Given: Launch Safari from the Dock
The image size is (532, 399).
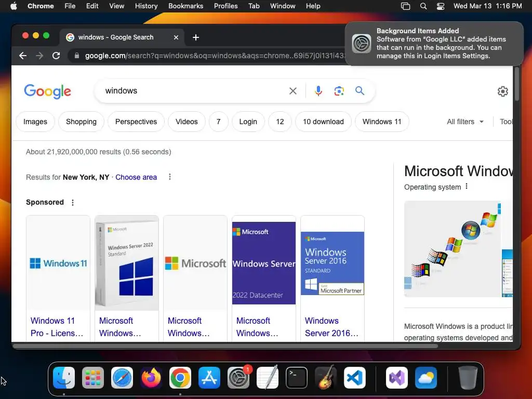Looking at the screenshot, I should pos(122,378).
